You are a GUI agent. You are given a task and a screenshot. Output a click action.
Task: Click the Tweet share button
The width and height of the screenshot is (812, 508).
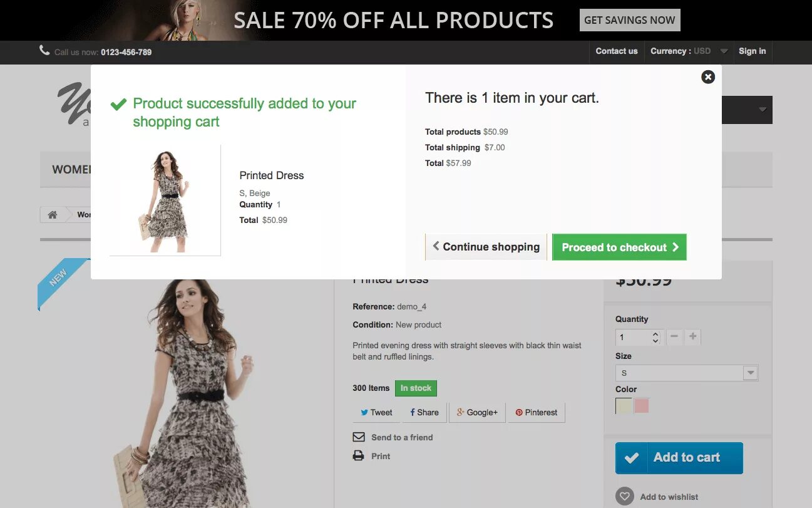coord(376,412)
